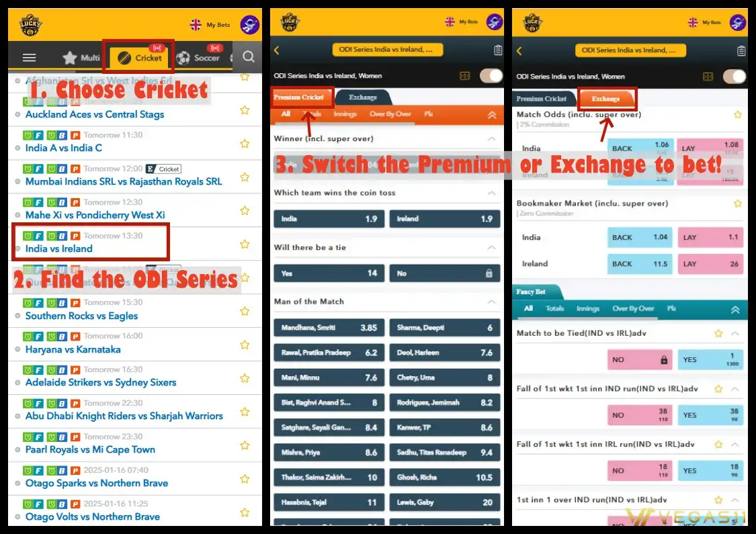
Task: Click the search magnifier icon
Action: (249, 57)
